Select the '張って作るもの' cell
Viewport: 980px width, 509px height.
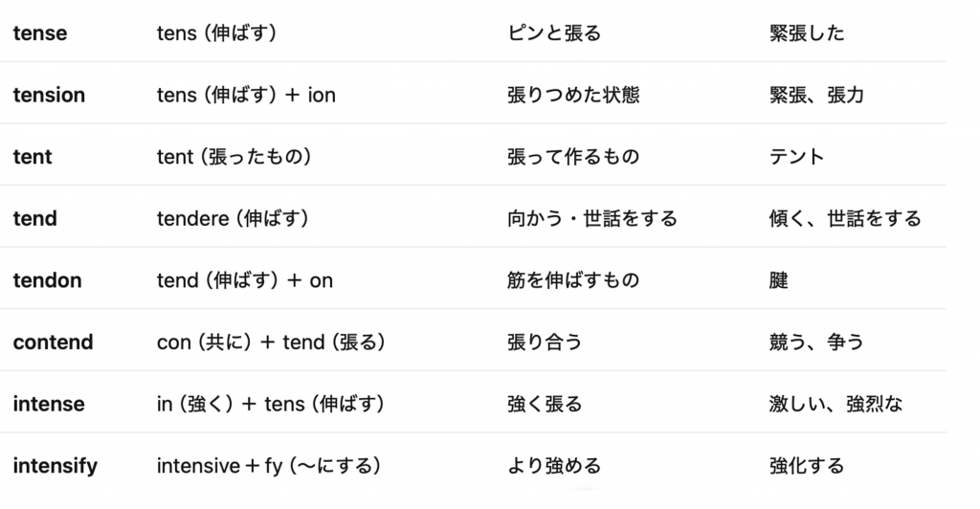[x=573, y=157]
